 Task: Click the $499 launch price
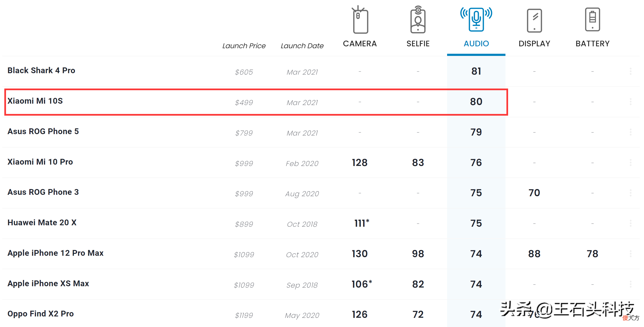(x=244, y=103)
